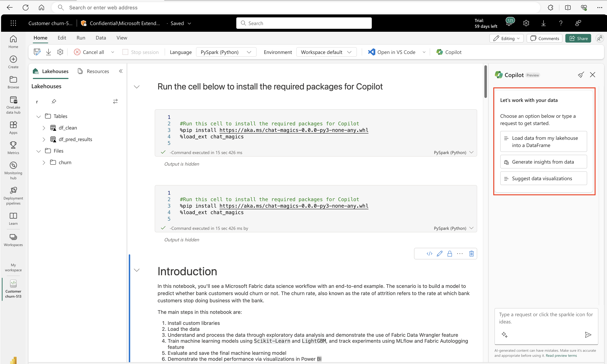The height and width of the screenshot is (364, 607).
Task: Switch to the Edit ribbon tab
Action: [x=62, y=38]
